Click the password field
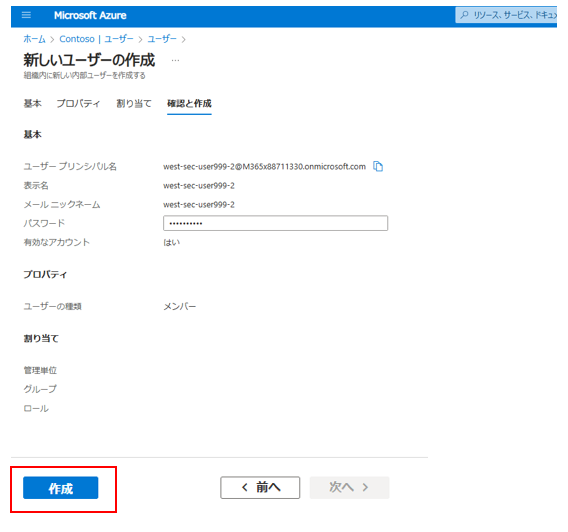This screenshot has width=568, height=532. click(x=275, y=223)
